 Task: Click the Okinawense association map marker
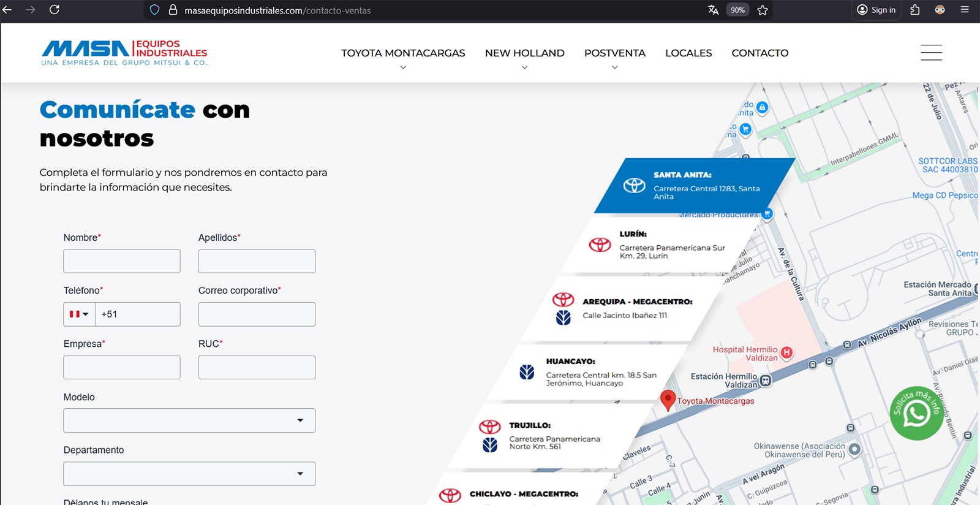tap(854, 449)
